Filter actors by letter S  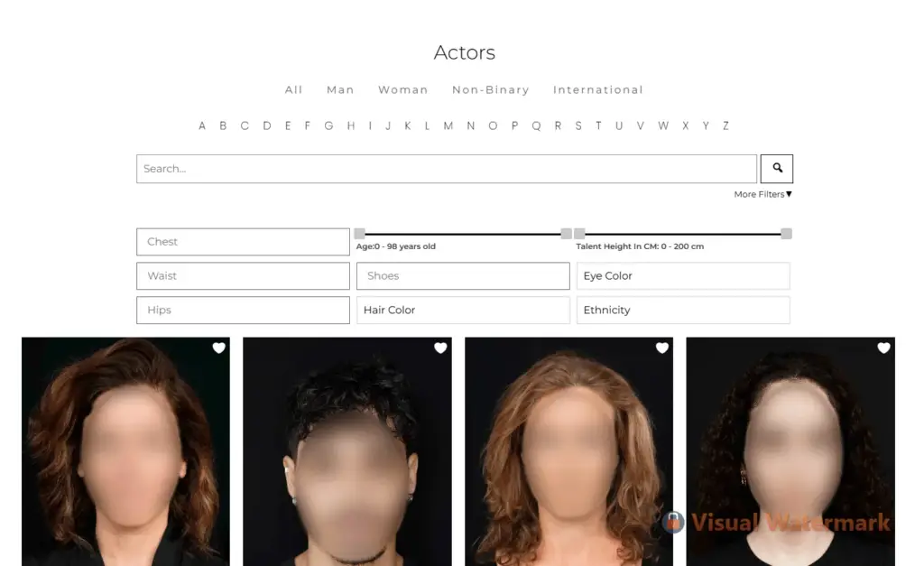tap(578, 125)
